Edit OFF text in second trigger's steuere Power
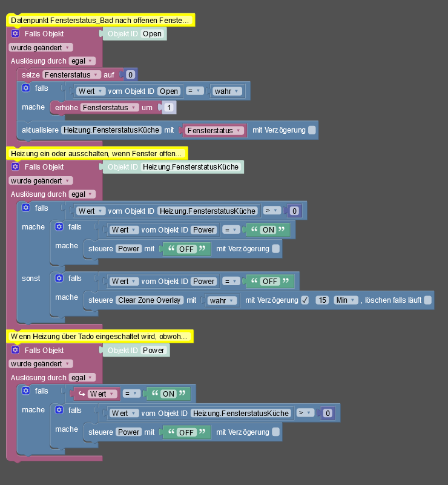Image resolution: width=448 pixels, height=485 pixels. coord(186,249)
